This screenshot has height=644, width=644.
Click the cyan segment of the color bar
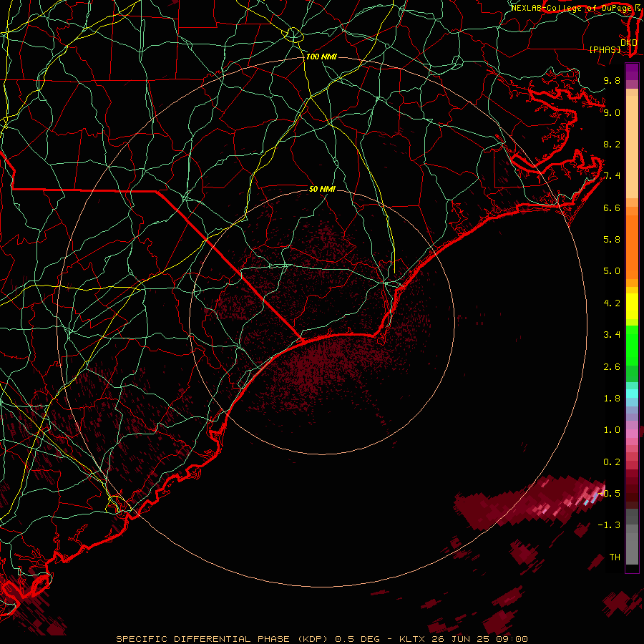(x=632, y=393)
